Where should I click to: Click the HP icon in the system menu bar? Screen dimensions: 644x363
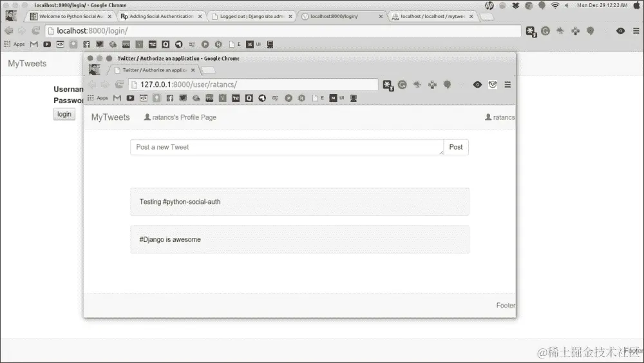click(x=489, y=5)
